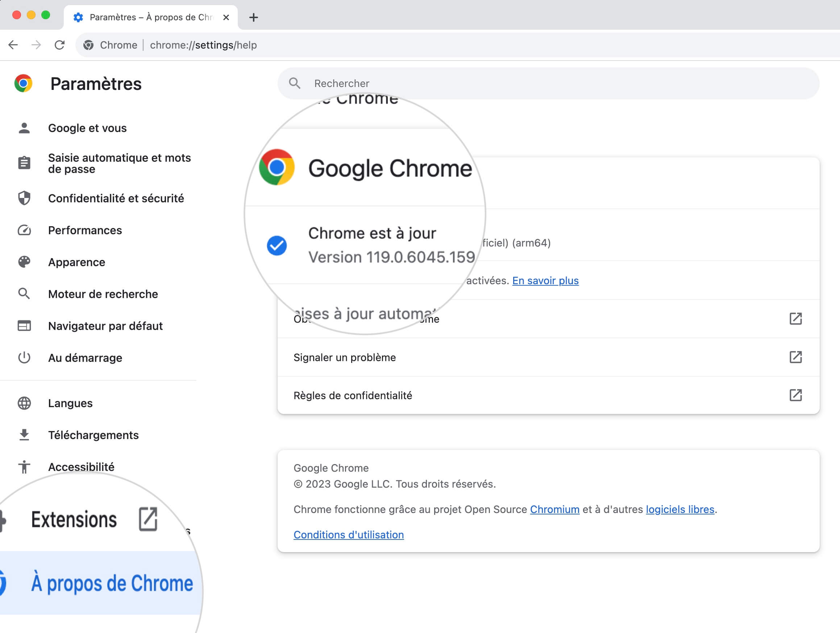The image size is (840, 633).
Task: Close the Paramètres tab
Action: pyautogui.click(x=226, y=17)
